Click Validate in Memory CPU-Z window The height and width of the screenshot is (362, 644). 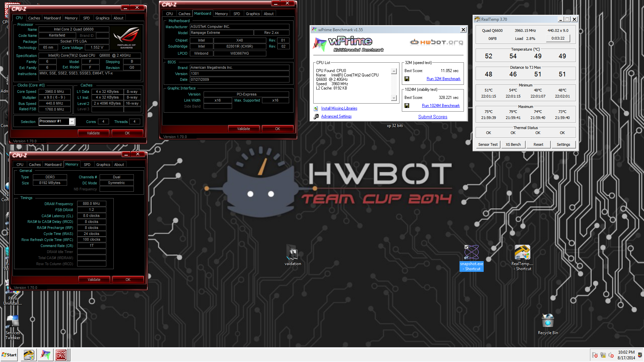tap(94, 280)
